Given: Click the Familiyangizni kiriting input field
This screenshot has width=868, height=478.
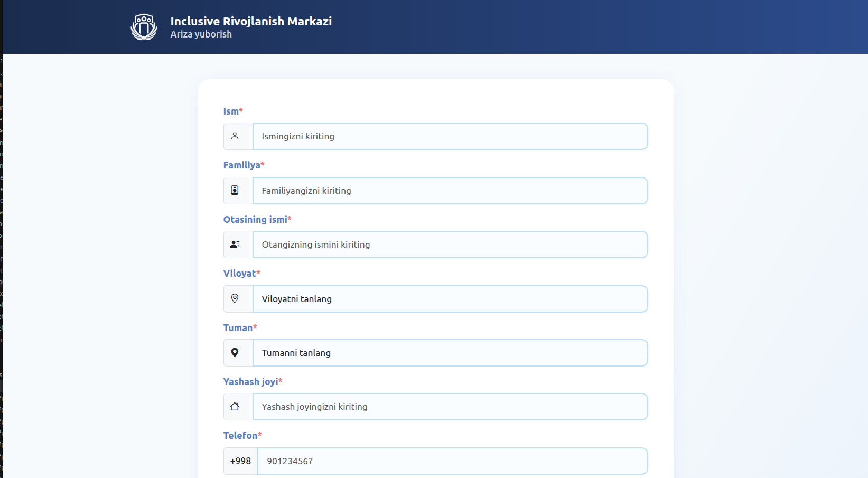Looking at the screenshot, I should click(451, 190).
